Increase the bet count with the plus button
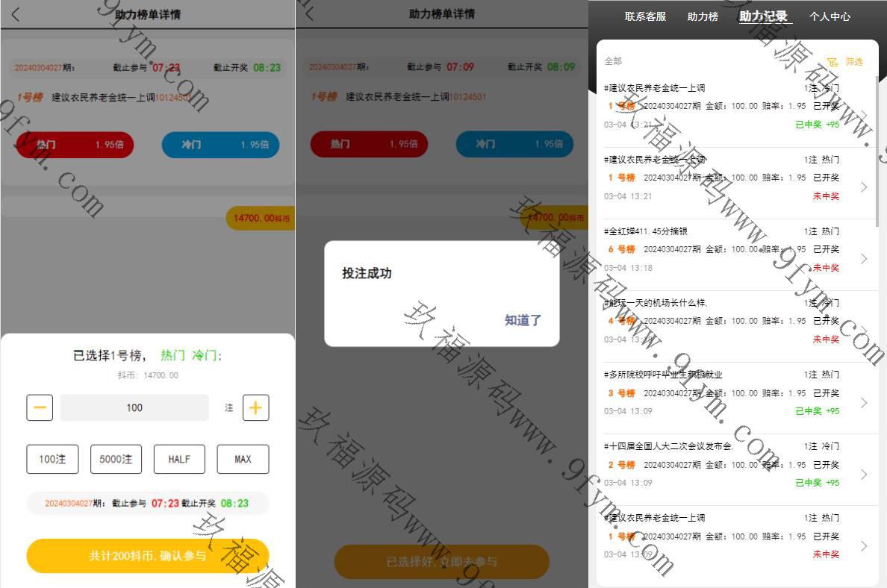 [255, 407]
